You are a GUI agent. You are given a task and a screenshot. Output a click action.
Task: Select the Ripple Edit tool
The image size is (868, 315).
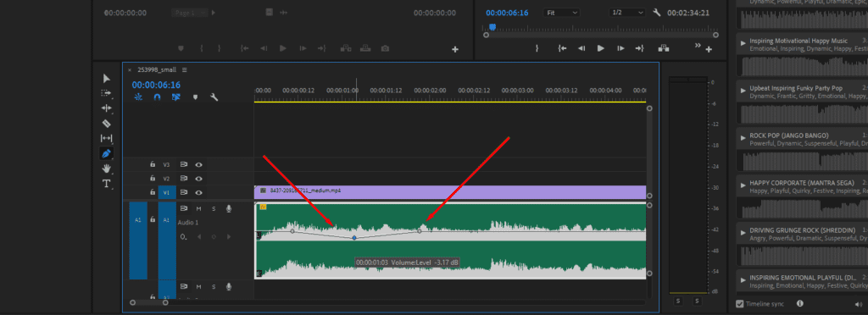(106, 108)
